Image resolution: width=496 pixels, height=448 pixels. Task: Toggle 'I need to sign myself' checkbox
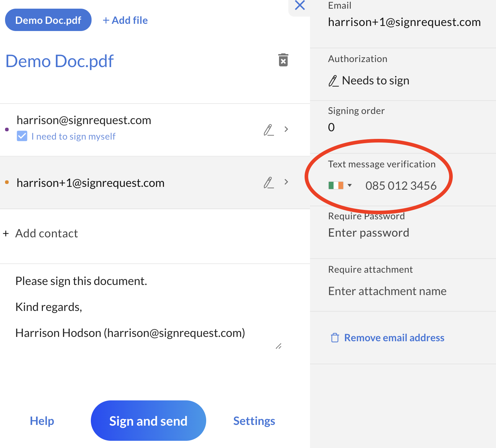[x=22, y=136]
